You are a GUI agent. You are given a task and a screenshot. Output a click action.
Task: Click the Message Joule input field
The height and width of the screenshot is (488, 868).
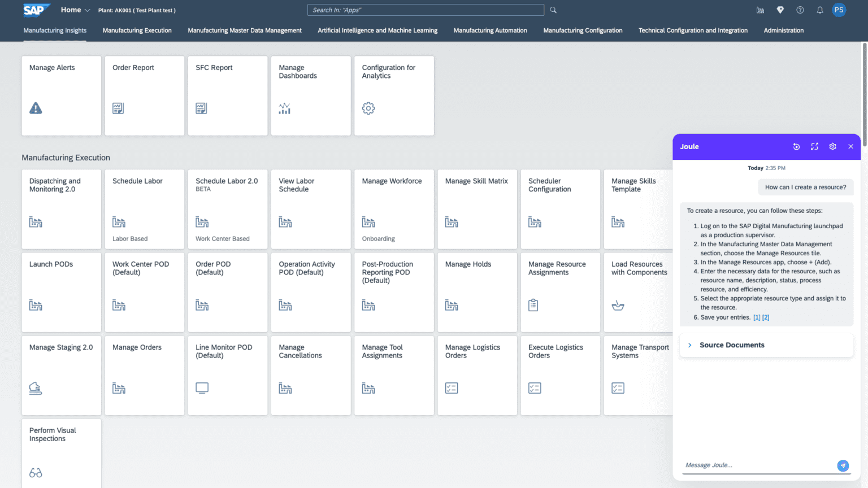click(x=757, y=465)
